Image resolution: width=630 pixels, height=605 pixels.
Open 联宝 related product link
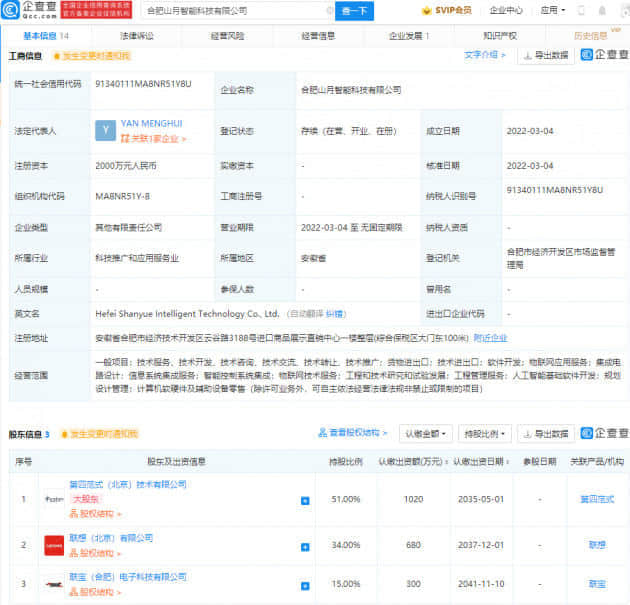597,584
